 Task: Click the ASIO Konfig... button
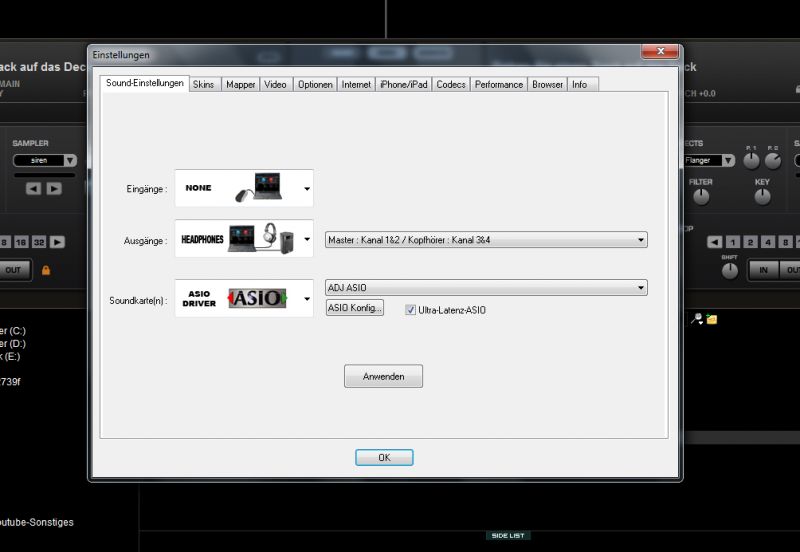tap(354, 308)
